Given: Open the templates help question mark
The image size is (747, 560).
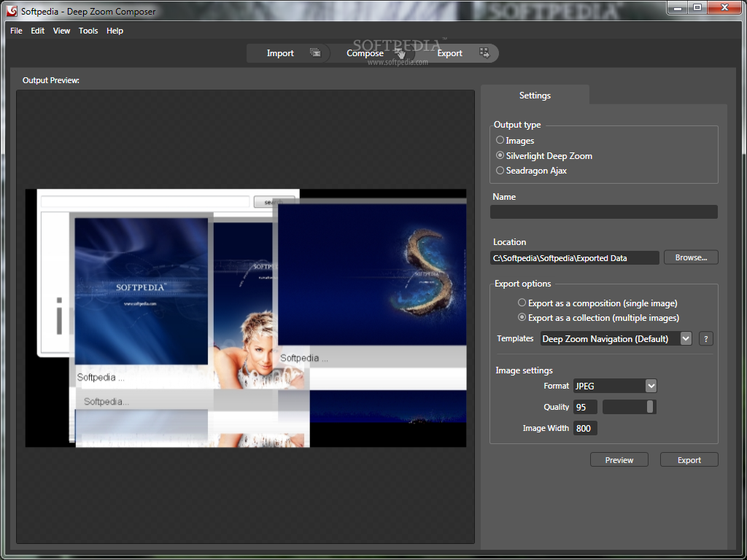Looking at the screenshot, I should 706,338.
